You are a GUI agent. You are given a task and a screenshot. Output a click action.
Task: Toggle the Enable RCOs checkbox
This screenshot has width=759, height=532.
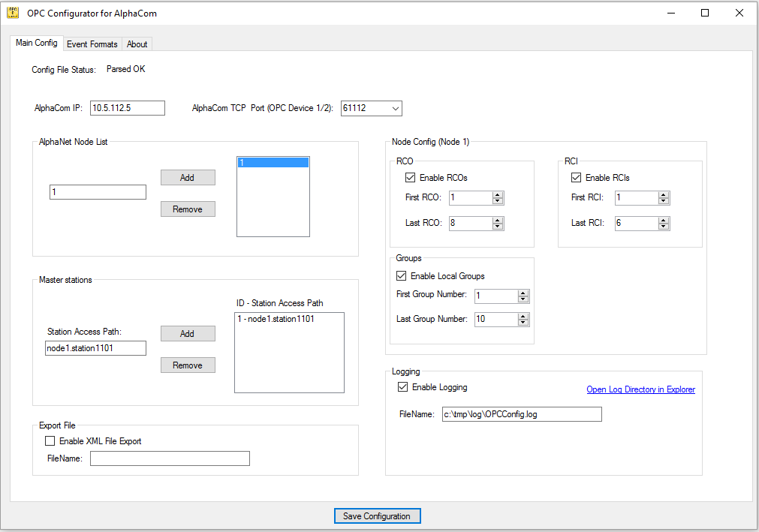click(x=410, y=178)
